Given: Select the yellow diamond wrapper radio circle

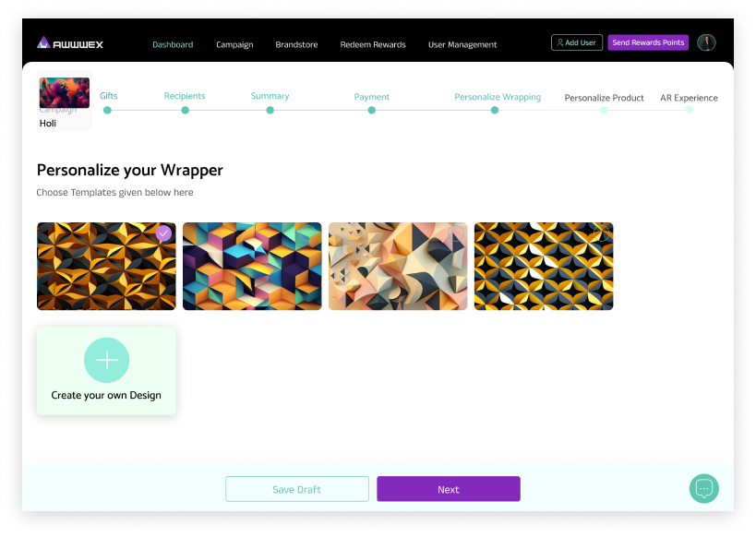Looking at the screenshot, I should point(601,233).
